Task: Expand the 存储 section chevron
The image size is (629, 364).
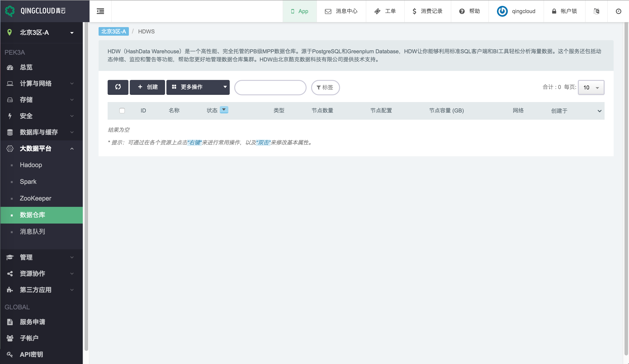Action: tap(72, 100)
